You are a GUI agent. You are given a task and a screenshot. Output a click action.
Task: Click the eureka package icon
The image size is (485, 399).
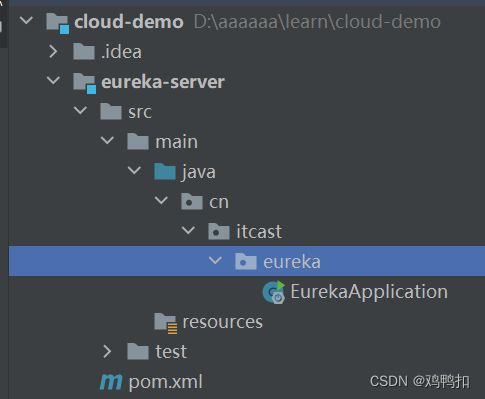[246, 261]
